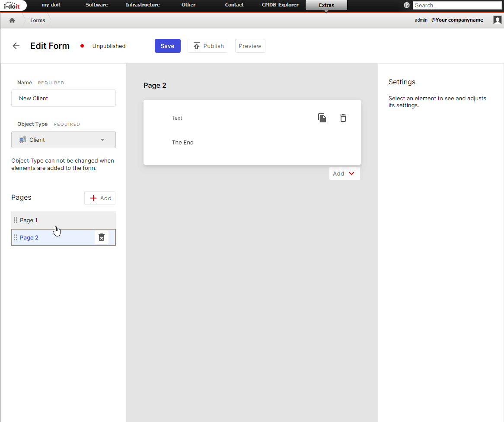Image resolution: width=504 pixels, height=422 pixels.
Task: Grab the Page 1 drag handle
Action: tap(16, 221)
